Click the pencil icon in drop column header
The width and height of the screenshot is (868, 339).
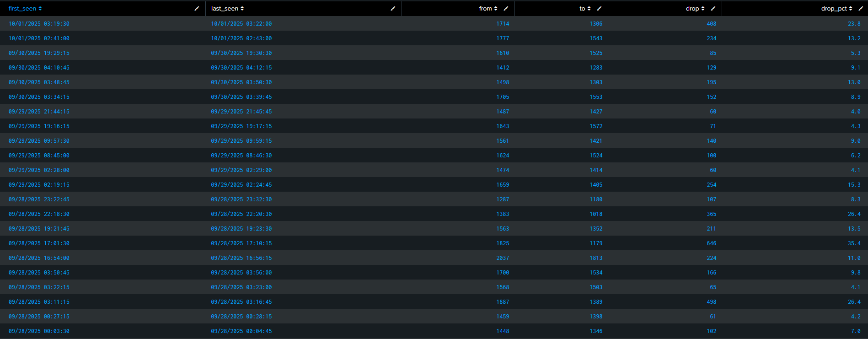[x=713, y=9]
